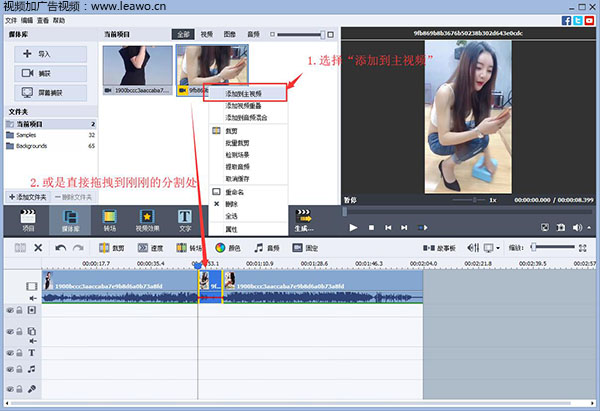
Task: Click the 导入 (Import) button
Action: pyautogui.click(x=51, y=54)
